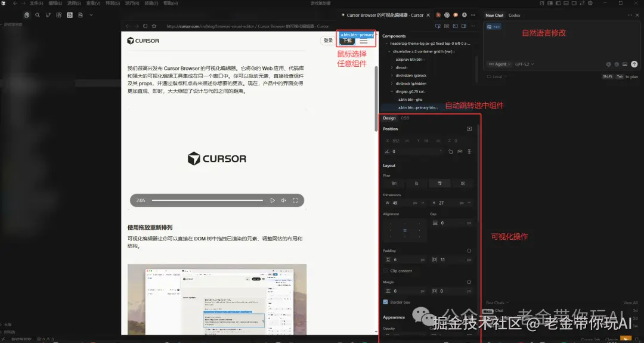644x343 pixels.
Task: Toggle individual Padding sides circle
Action: pos(469,251)
